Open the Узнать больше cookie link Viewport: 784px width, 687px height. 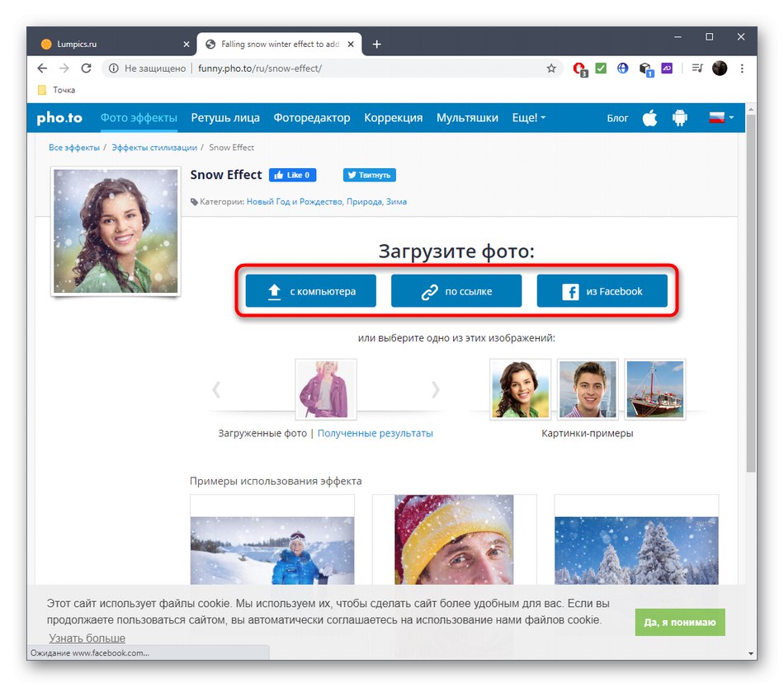[x=87, y=638]
